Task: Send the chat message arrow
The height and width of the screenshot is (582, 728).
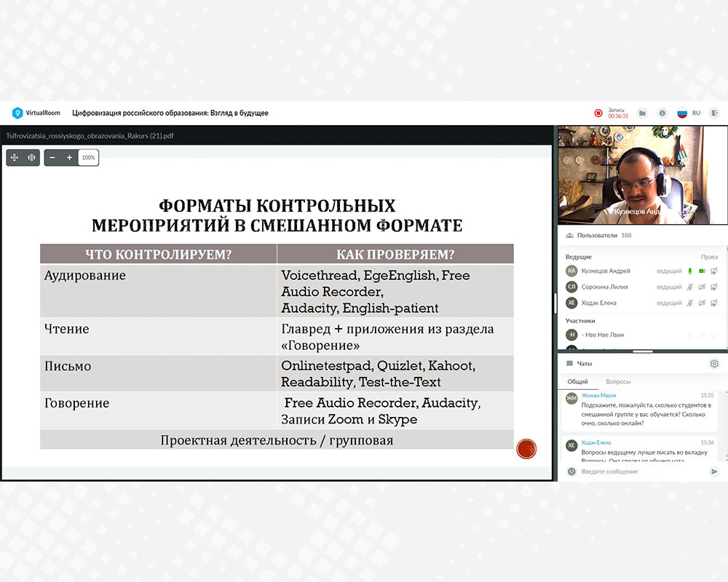Action: coord(714,471)
